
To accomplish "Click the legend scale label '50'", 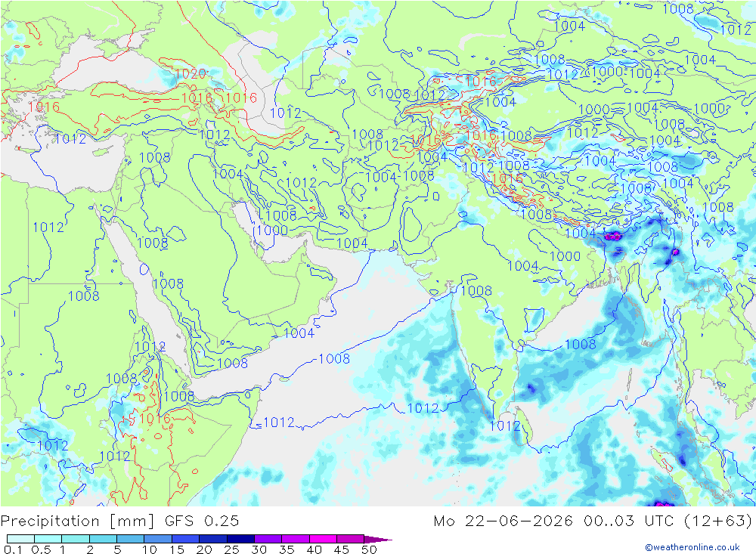I will 369,549.
